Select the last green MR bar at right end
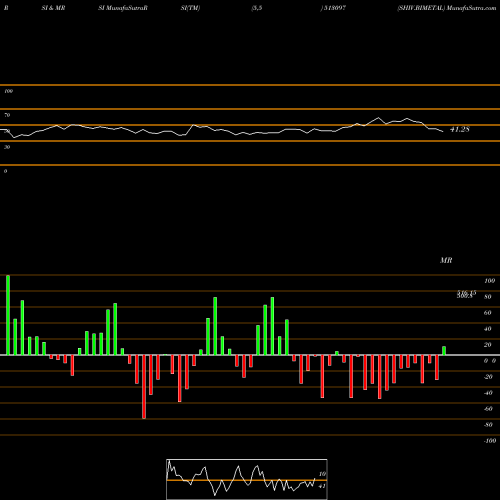 coord(444,351)
